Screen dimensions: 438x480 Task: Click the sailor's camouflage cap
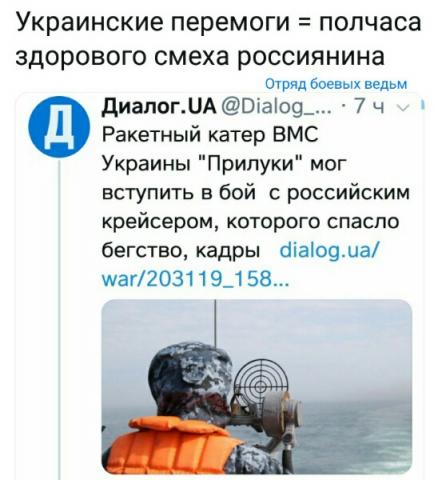pyautogui.click(x=190, y=371)
